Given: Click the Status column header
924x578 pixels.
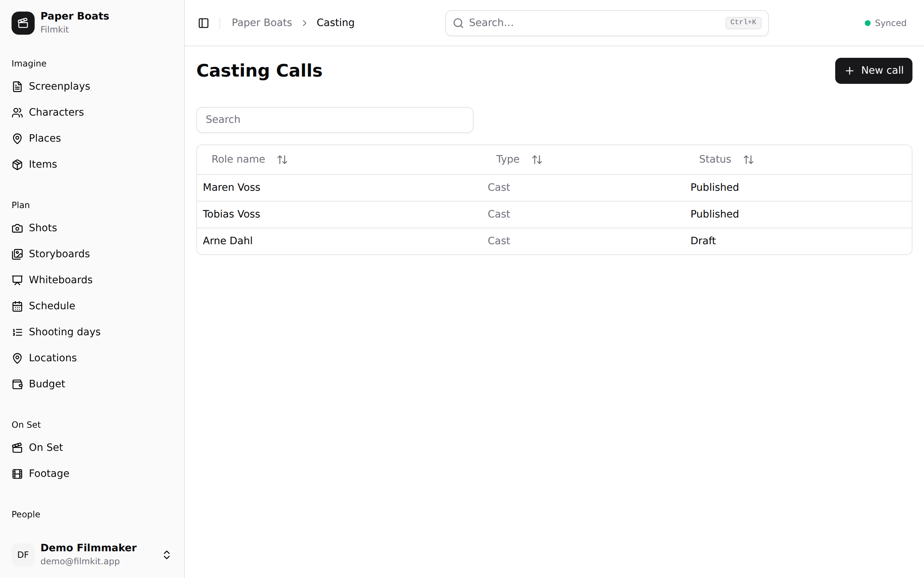Looking at the screenshot, I should [726, 159].
